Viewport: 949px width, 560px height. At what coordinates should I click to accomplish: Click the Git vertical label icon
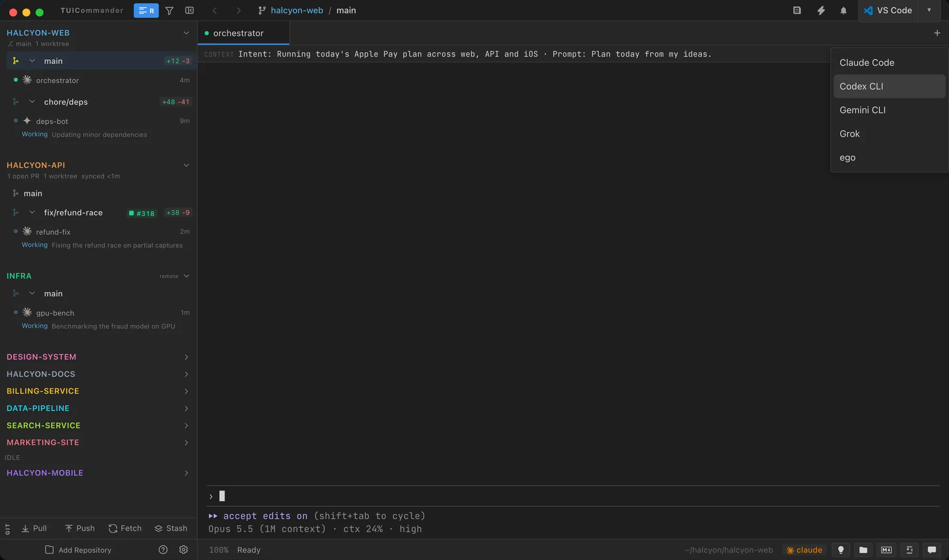tap(8, 529)
